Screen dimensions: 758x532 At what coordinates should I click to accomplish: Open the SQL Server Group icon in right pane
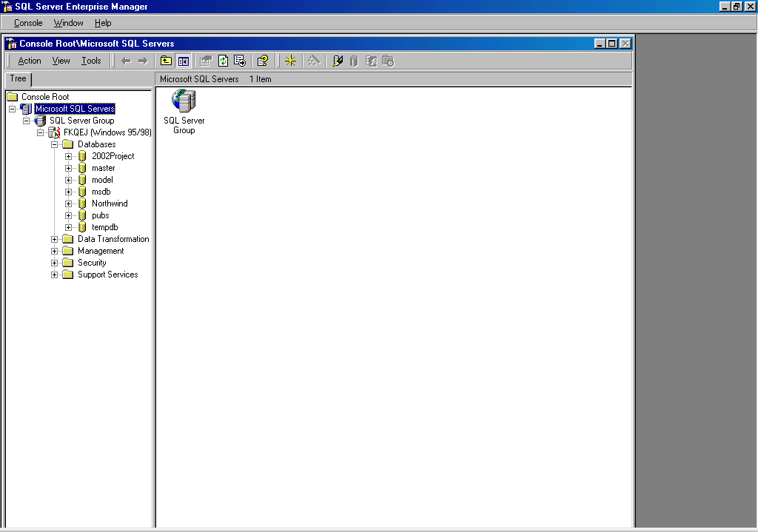pos(184,101)
